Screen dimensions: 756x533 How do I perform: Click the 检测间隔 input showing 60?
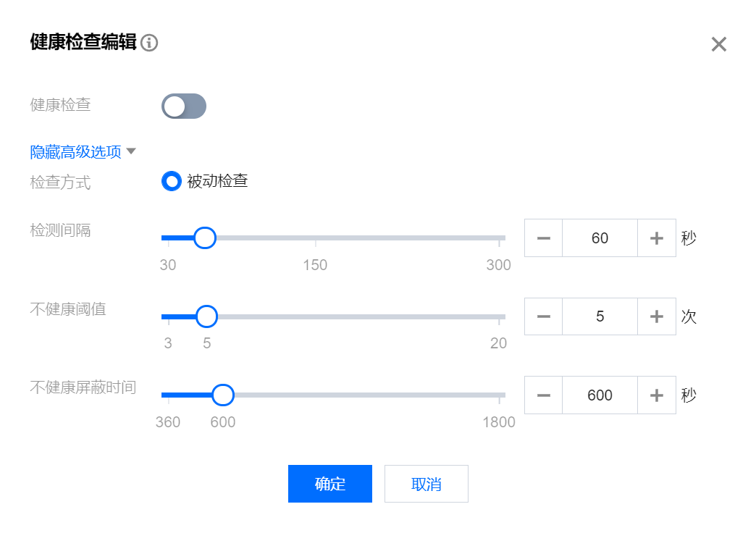pos(600,238)
